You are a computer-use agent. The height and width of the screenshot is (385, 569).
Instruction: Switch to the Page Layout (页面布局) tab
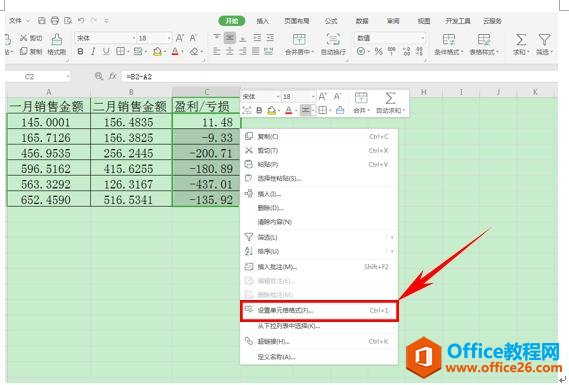296,21
